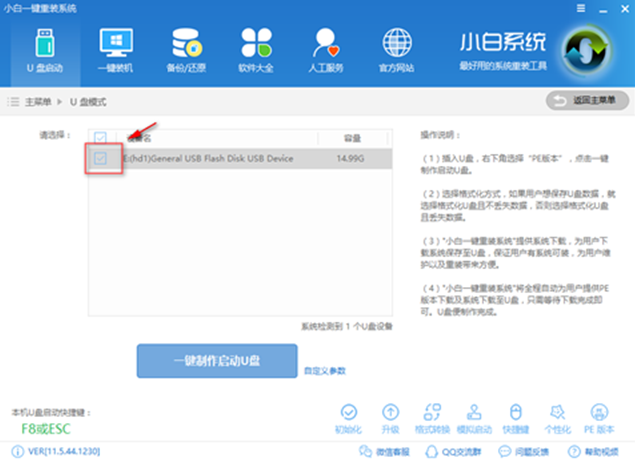Click the 快捷键 mouse icon
Viewport: 635px width, 467px height.
516,413
